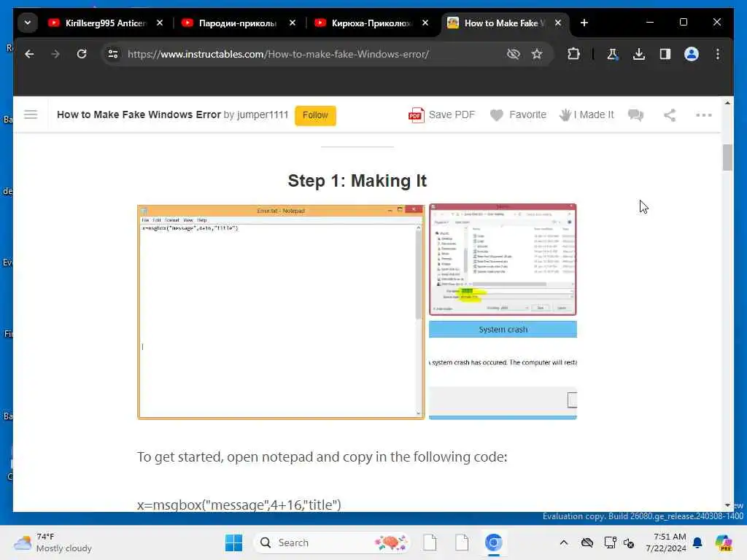Close the How to Make Fake tab

pos(558,23)
